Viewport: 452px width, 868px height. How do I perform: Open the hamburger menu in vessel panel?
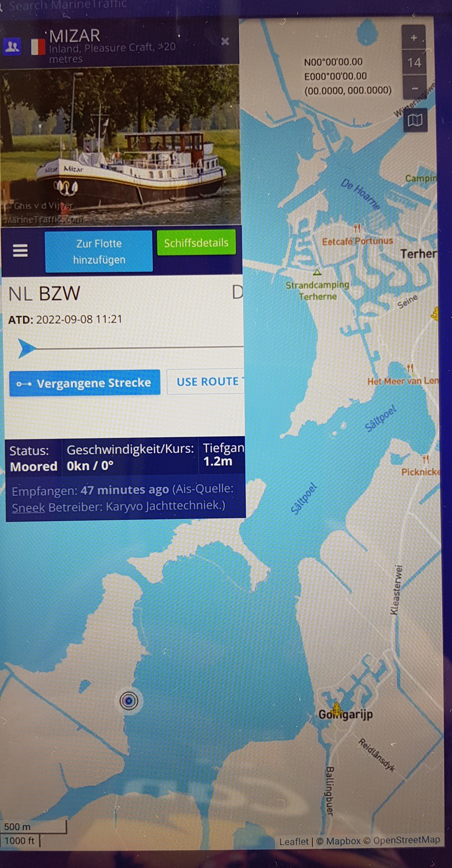point(20,250)
